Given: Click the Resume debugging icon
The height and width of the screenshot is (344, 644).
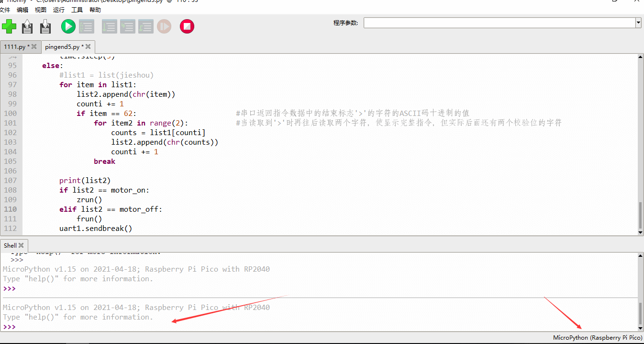Looking at the screenshot, I should click(164, 26).
